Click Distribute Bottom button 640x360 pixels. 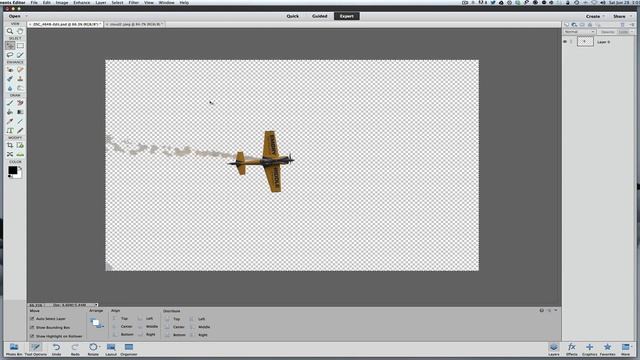tap(175, 335)
